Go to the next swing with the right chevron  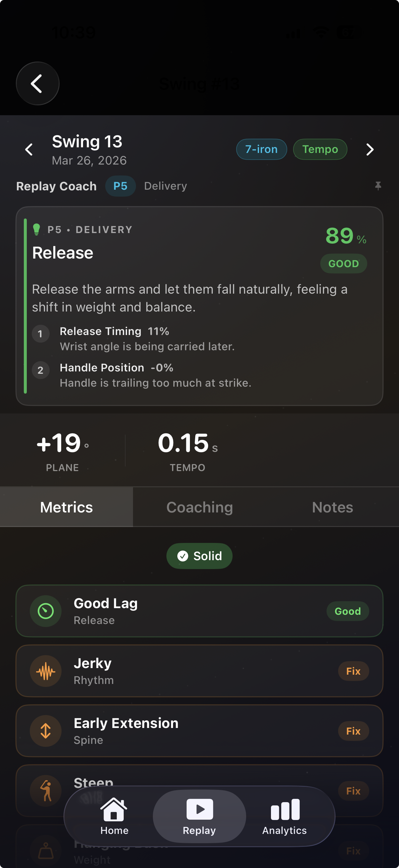click(x=369, y=149)
